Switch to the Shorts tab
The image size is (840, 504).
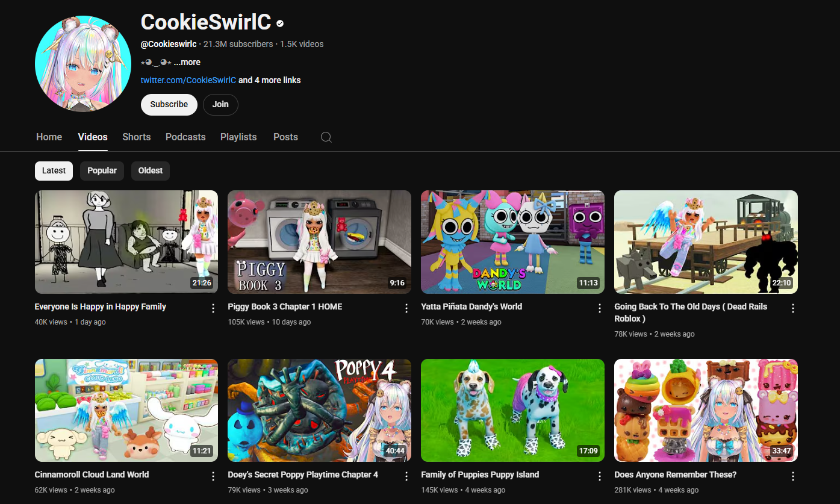click(137, 137)
